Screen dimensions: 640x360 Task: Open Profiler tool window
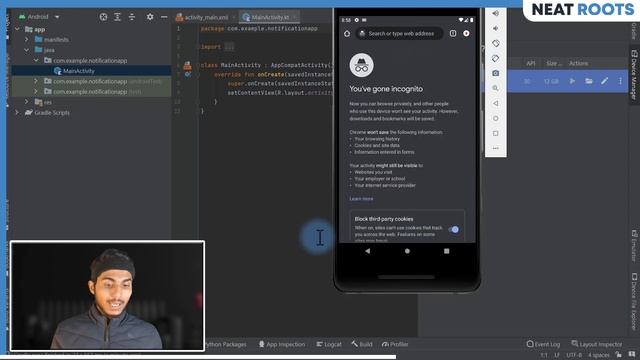(395, 344)
